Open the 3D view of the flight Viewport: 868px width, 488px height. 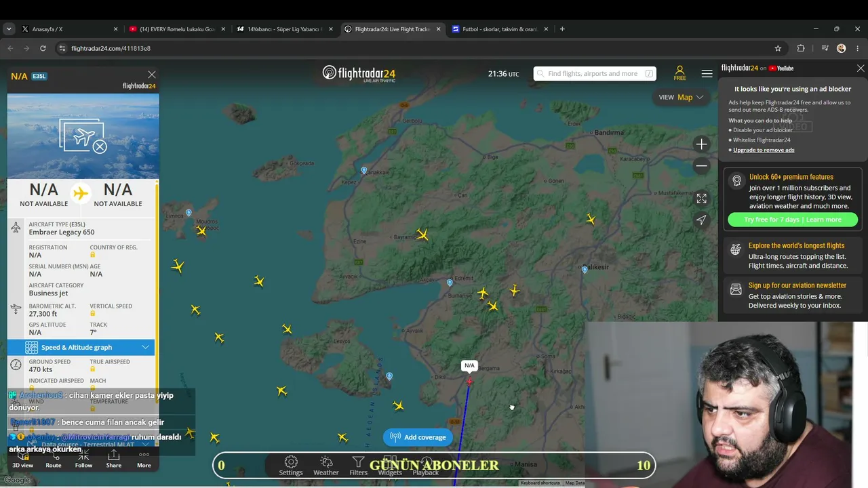22,460
